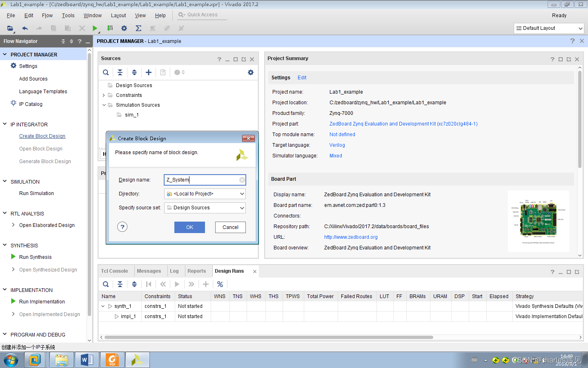Viewport: 588px width, 368px height.
Task: Open file explorer folder in taskbar
Action: (62, 360)
